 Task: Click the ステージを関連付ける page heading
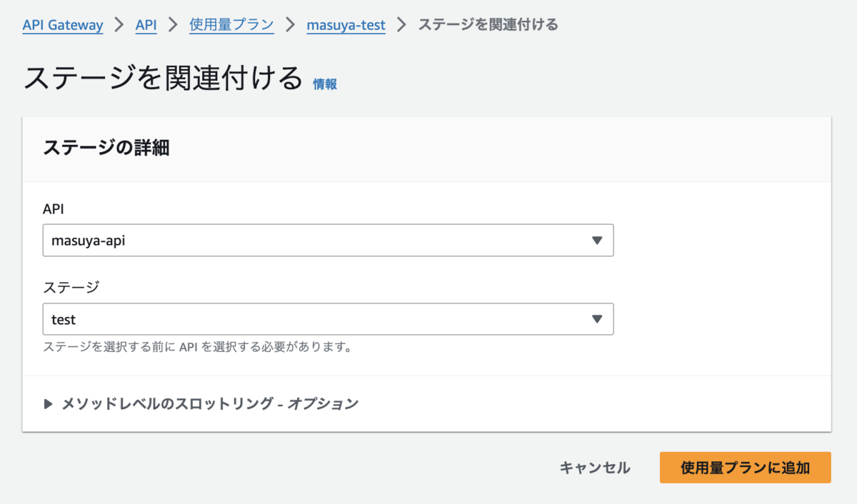click(164, 79)
